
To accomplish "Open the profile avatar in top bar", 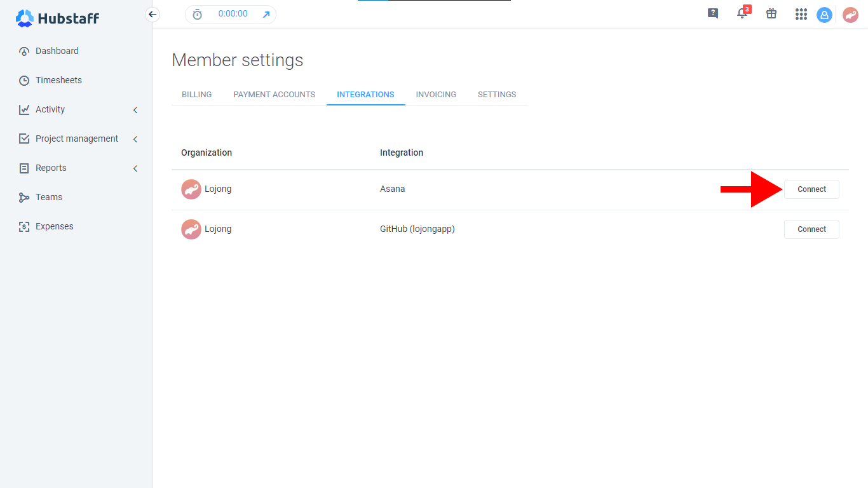I will [x=850, y=15].
